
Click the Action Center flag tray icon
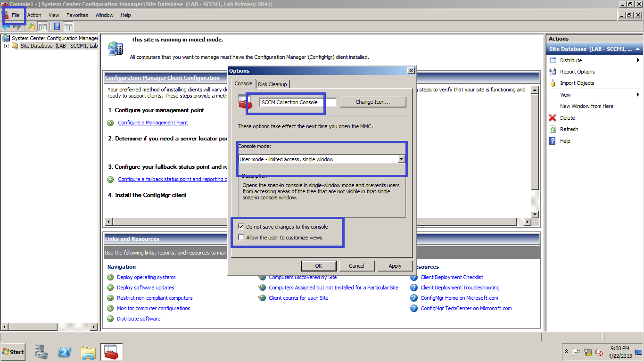tap(576, 352)
